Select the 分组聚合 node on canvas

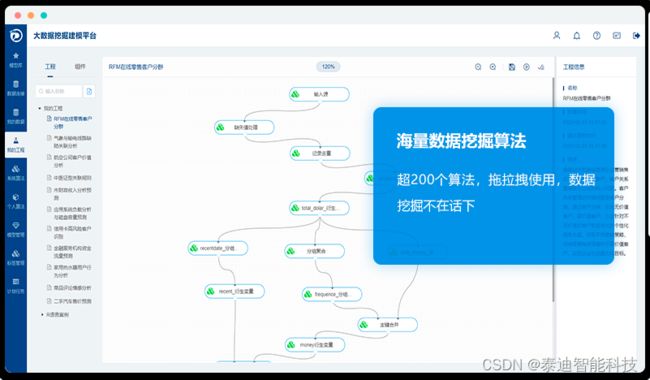click(x=315, y=251)
